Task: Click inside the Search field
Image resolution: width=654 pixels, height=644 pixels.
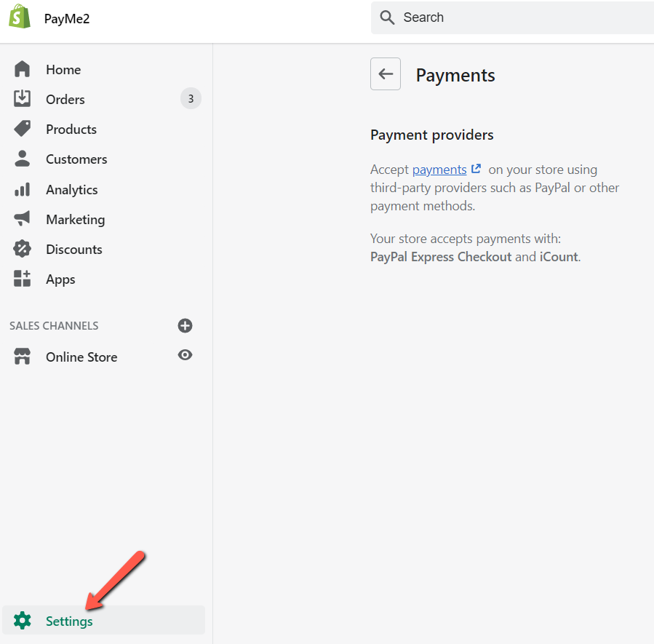Action: point(524,17)
